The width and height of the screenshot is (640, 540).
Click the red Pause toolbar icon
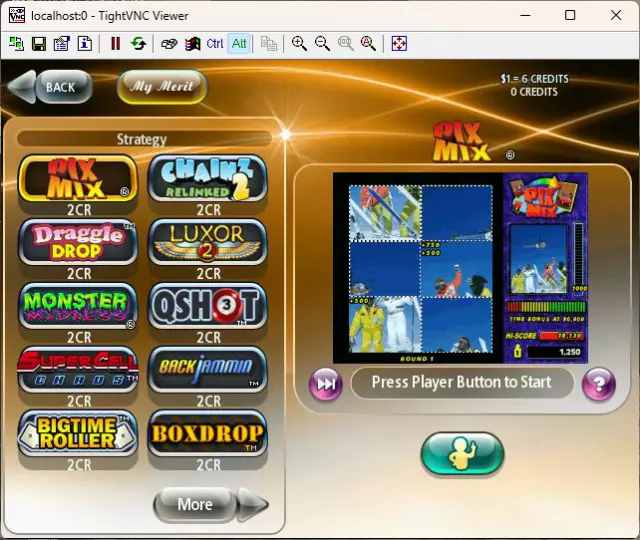[116, 43]
